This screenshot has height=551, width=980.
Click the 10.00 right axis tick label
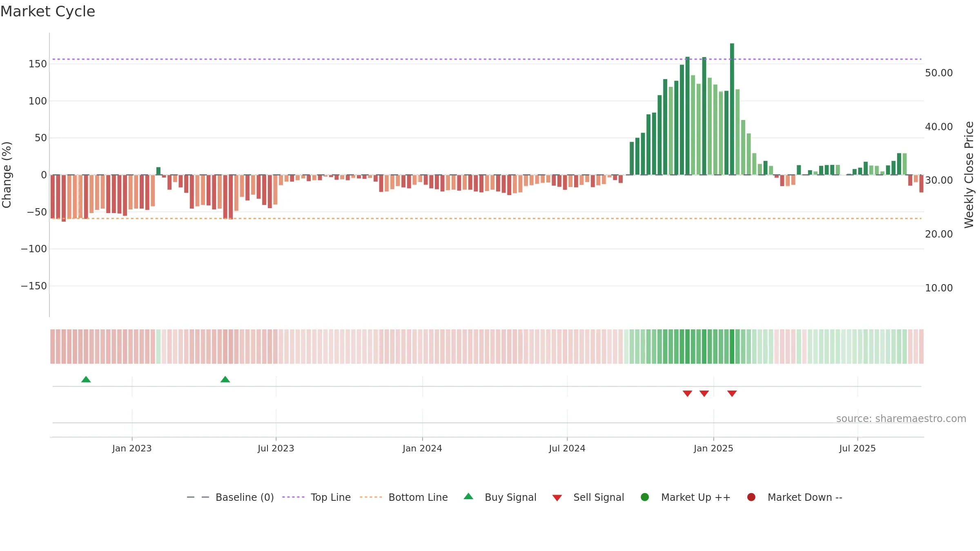tap(939, 288)
